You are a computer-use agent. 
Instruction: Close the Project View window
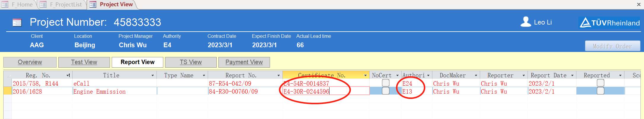tap(639, 4)
